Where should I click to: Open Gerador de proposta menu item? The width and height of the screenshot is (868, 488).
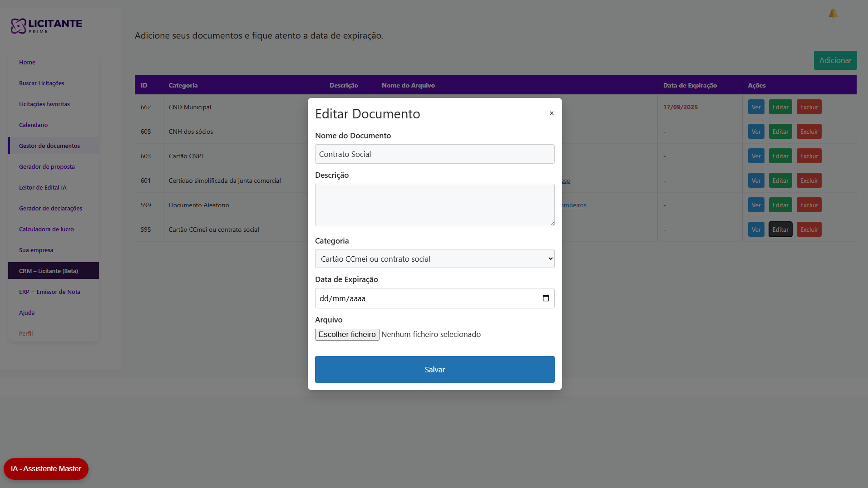click(47, 167)
